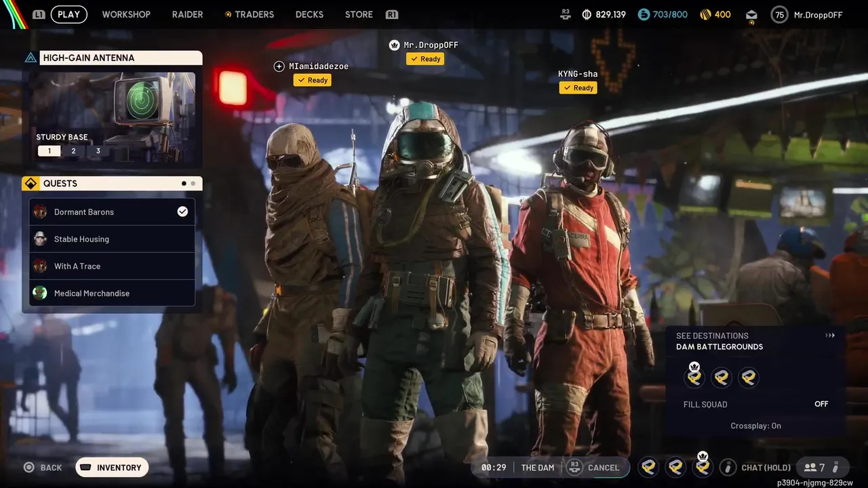Open the Stable Housing quest
Image resolution: width=868 pixels, height=488 pixels.
112,239
